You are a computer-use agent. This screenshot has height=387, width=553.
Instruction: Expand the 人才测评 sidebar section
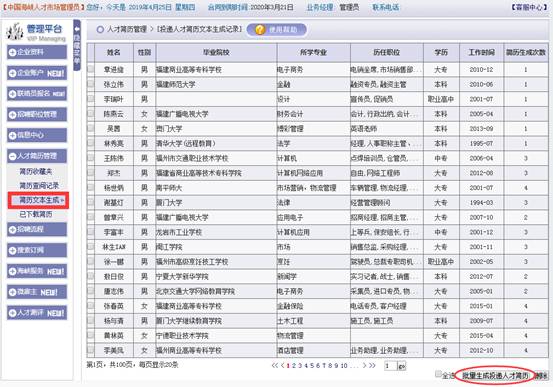(37, 313)
